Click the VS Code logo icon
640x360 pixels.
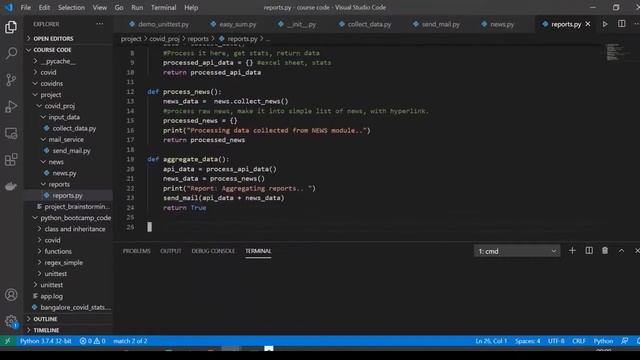tap(9, 7)
